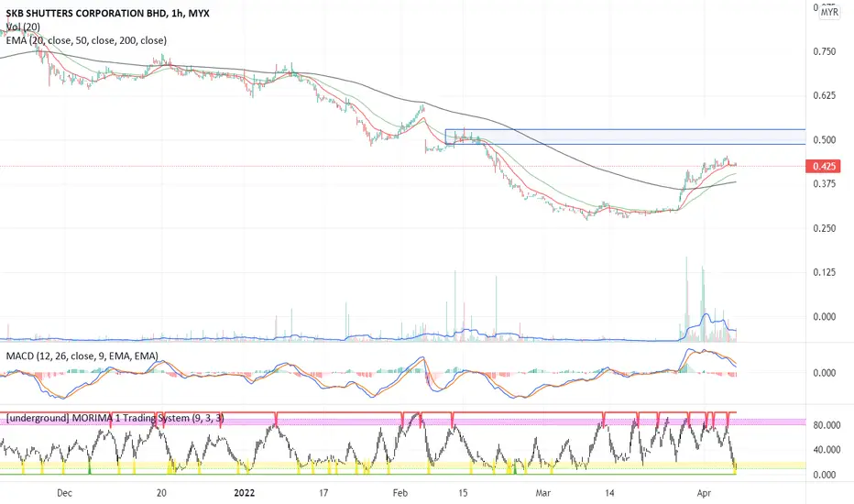Click the 0.625 price axis label

click(824, 95)
